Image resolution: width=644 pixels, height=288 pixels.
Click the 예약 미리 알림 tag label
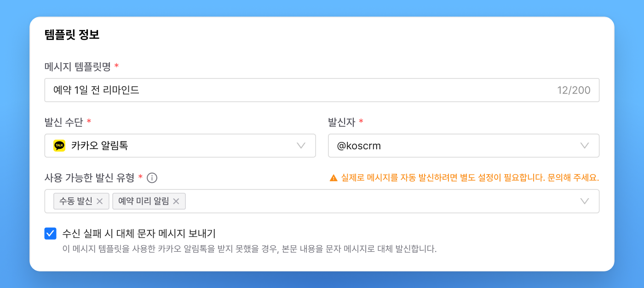click(144, 201)
